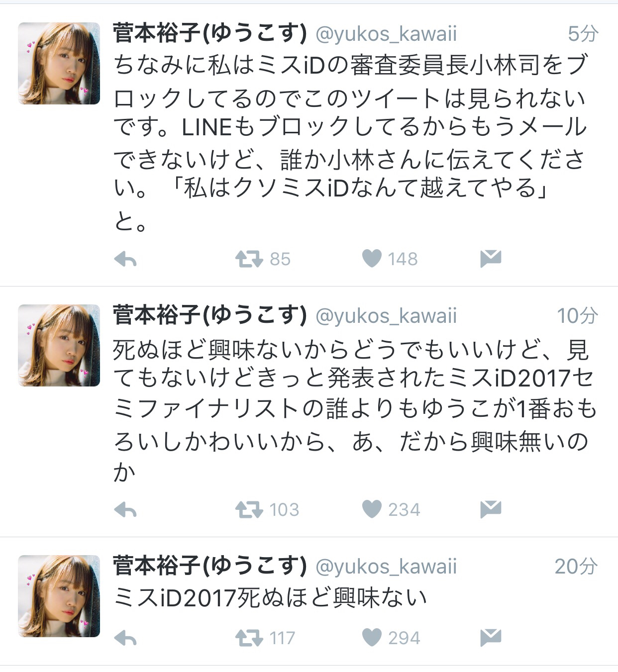Retweet the tweet with 103 retweets
The width and height of the screenshot is (618, 672).
(249, 510)
